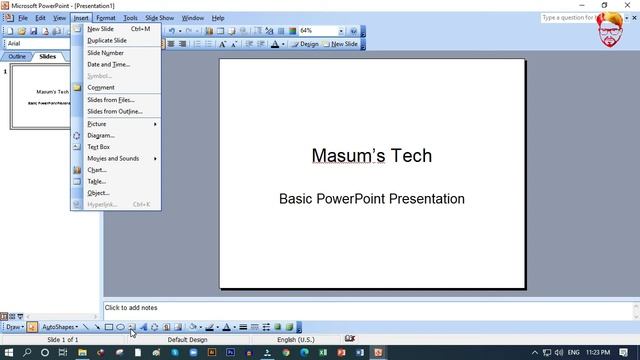Select the Oval drawing tool
This screenshot has width=640, height=360.
point(120,327)
